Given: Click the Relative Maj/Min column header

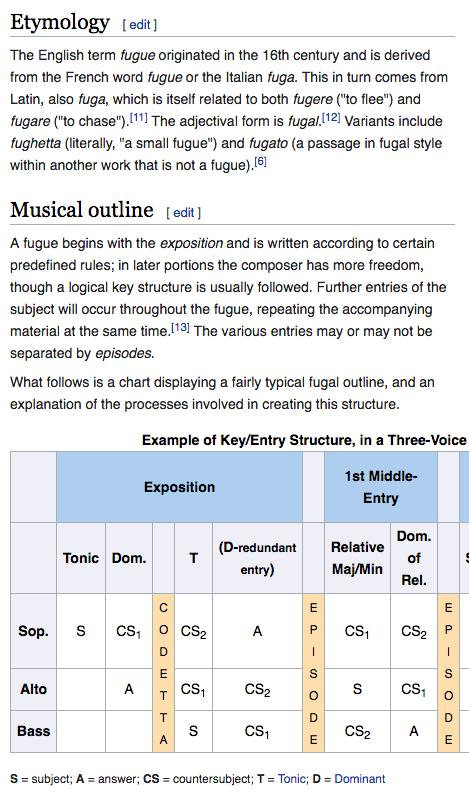Looking at the screenshot, I should point(357,558).
